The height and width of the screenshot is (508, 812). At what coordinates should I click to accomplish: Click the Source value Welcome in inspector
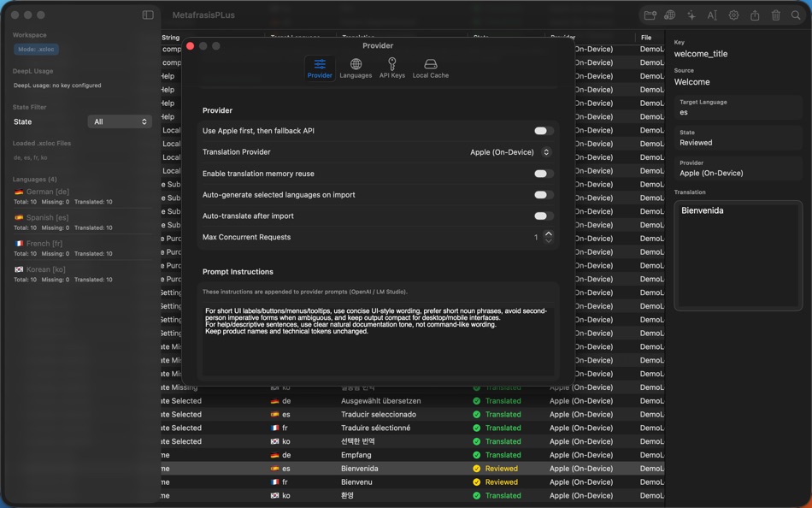tap(691, 82)
